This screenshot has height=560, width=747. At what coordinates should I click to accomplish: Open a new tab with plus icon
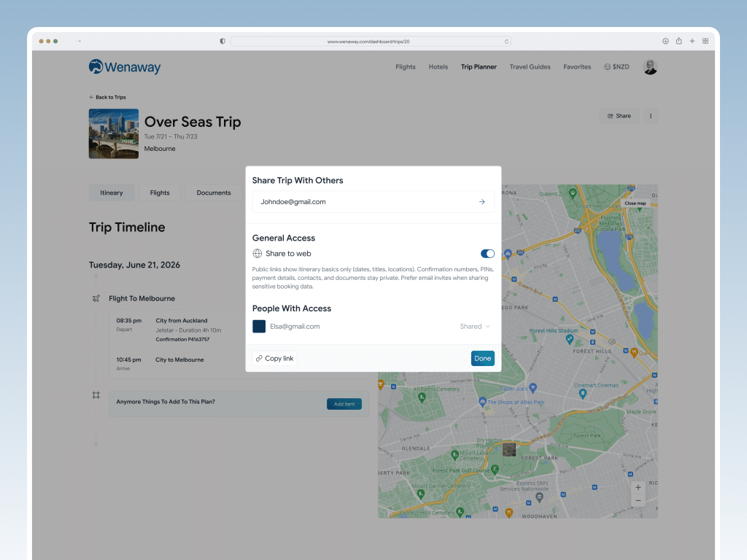tap(692, 41)
